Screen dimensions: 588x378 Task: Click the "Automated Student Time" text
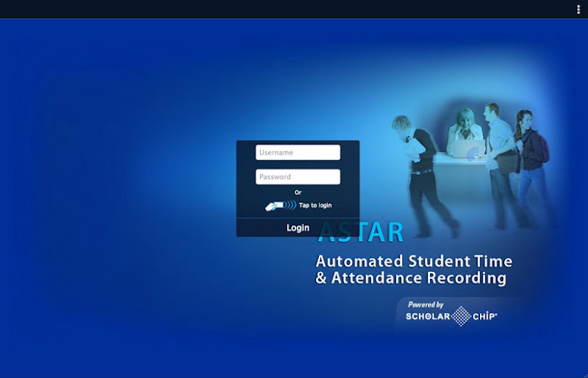tap(414, 261)
